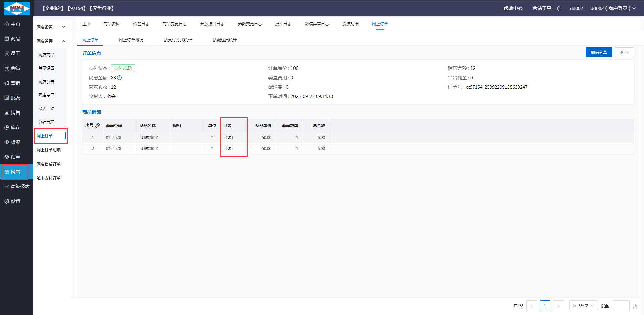Image resolution: width=644 pixels, height=315 pixels.
Task: Go to next page with right arrow
Action: 558,306
